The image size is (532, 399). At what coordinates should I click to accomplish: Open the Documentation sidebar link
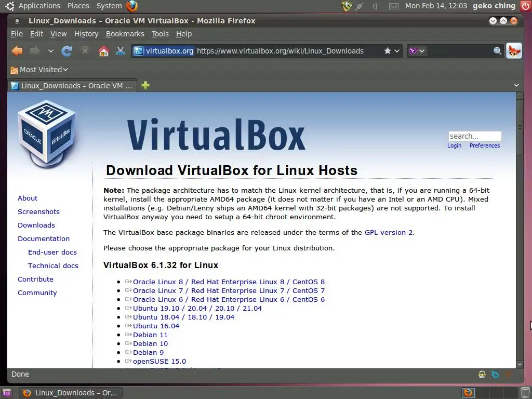pyautogui.click(x=44, y=239)
